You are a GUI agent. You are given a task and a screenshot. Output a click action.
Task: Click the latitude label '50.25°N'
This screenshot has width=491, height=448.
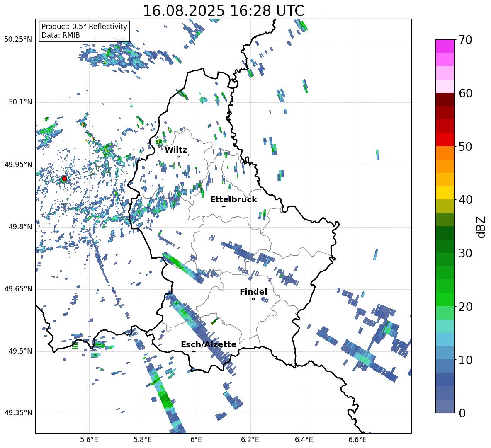click(18, 40)
